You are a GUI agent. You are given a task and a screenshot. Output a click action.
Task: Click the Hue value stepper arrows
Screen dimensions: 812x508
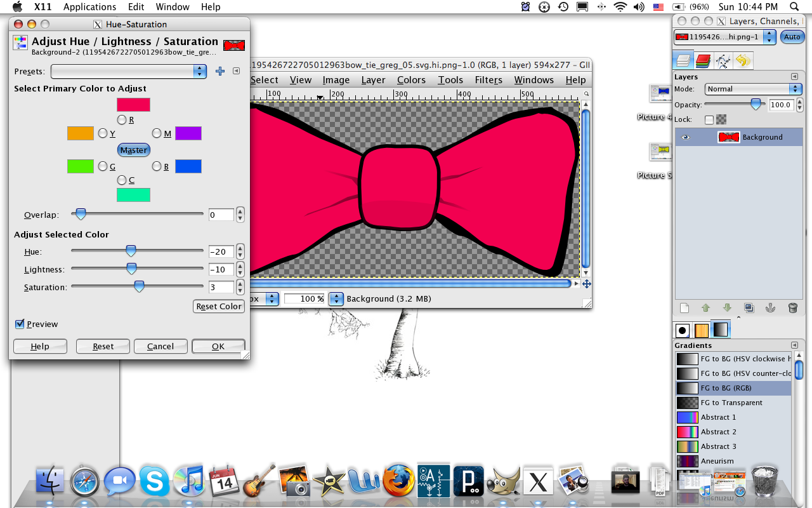240,251
